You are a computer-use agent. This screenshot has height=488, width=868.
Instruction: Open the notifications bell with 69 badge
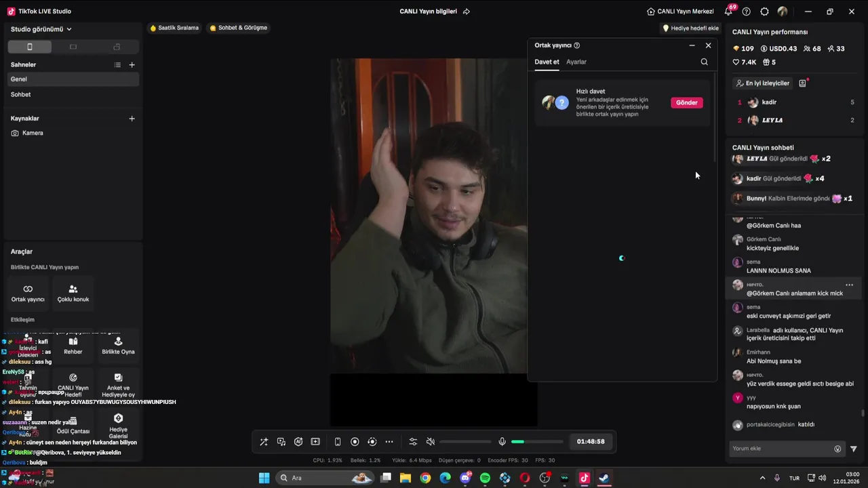[x=730, y=11]
